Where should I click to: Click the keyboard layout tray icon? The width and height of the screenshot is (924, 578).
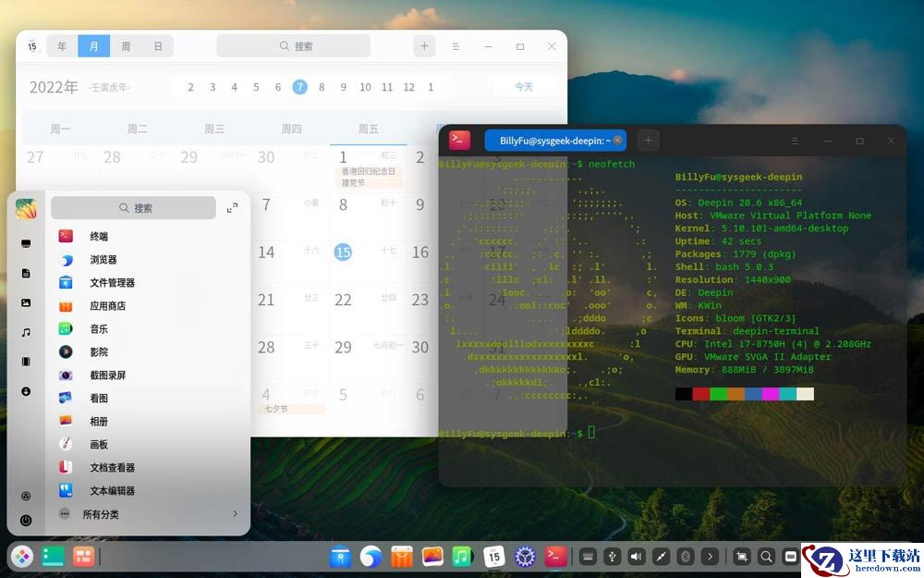pos(588,556)
